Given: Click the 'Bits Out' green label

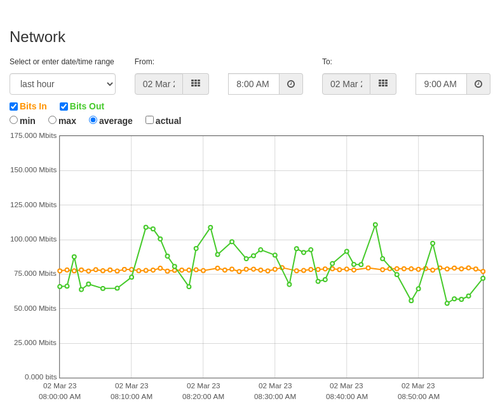Looking at the screenshot, I should click(87, 106).
